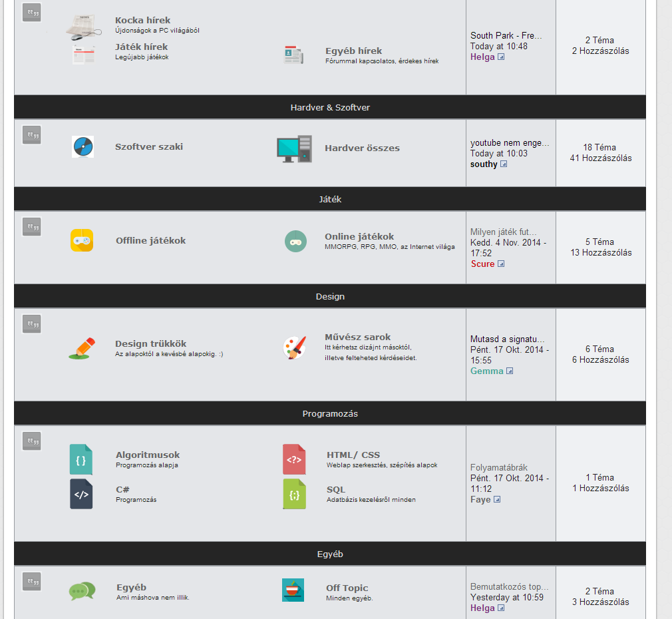Click the paint palette Művész sarok icon
Viewport: 672px width, 619px height.
[295, 347]
